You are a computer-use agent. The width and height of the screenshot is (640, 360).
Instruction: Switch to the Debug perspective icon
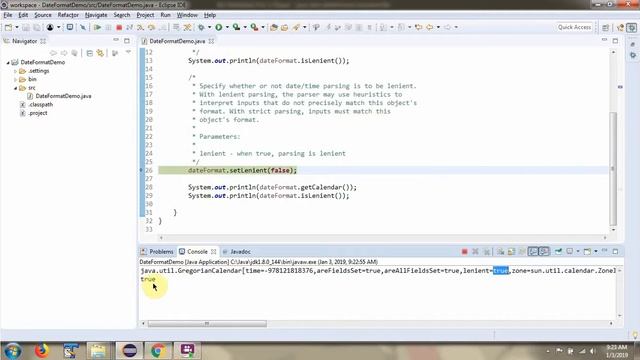coord(631,27)
